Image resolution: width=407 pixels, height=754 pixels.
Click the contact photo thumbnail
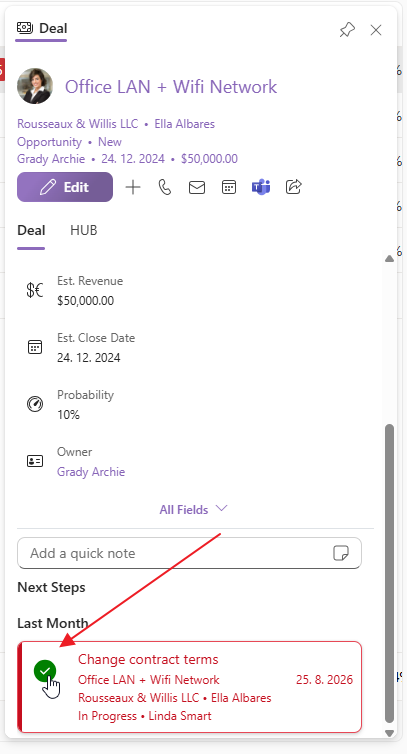tap(35, 86)
